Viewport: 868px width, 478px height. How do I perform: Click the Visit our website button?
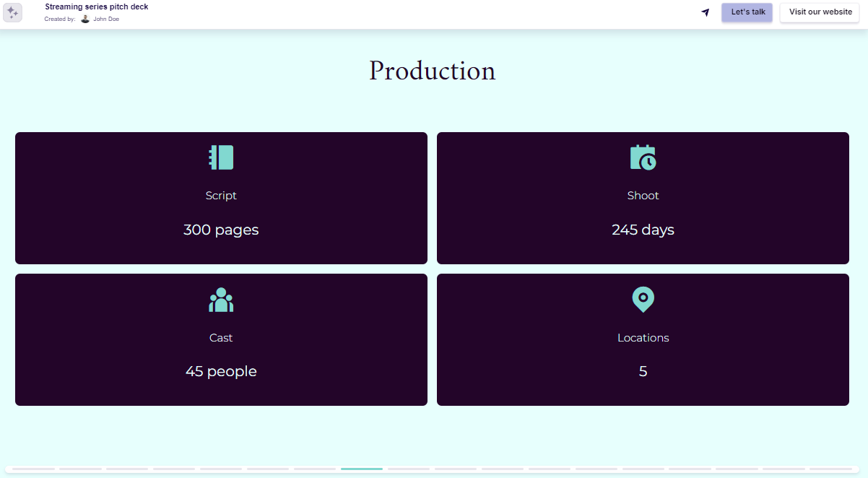tap(820, 12)
